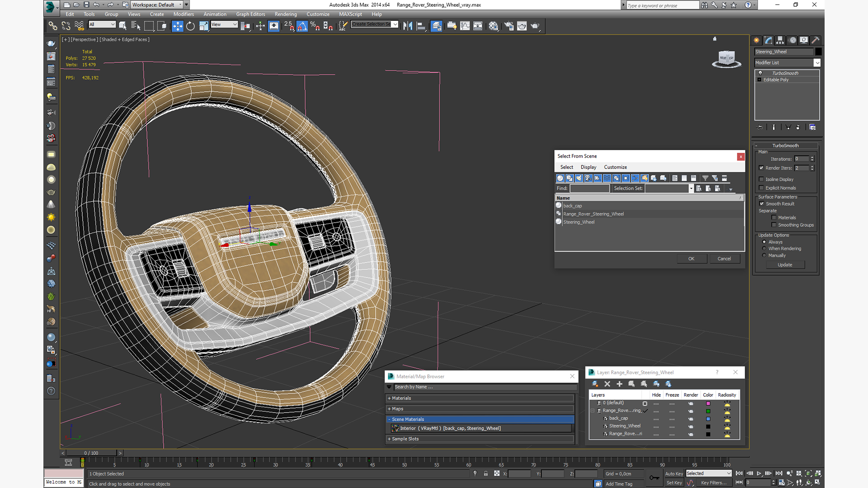Toggle the Render Iters checkbox

761,168
